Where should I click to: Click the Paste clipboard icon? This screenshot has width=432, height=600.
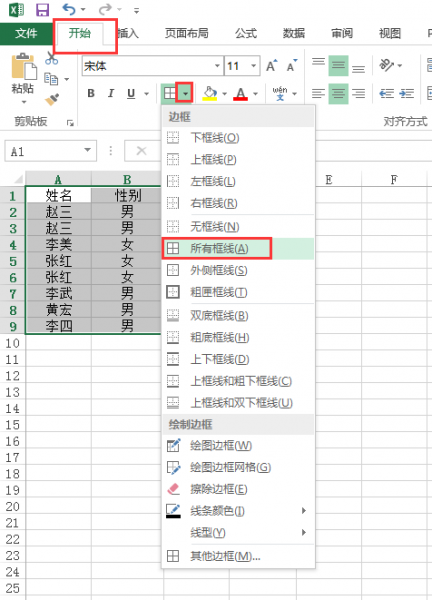pos(23,67)
